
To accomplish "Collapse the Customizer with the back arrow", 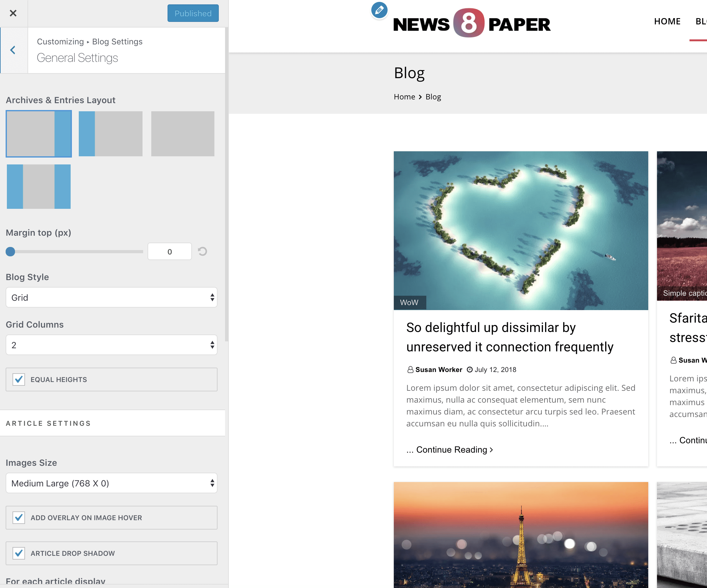I will pos(13,50).
